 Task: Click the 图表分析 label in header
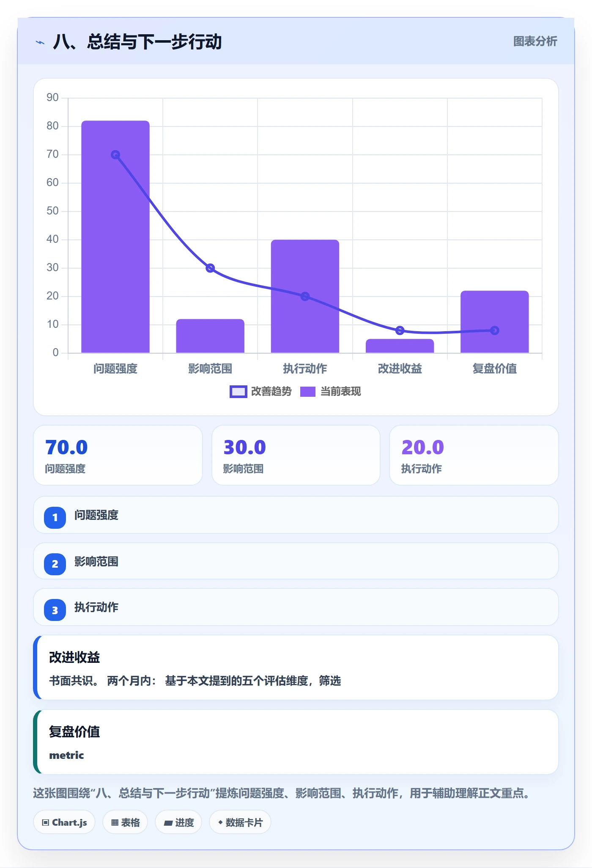click(535, 41)
